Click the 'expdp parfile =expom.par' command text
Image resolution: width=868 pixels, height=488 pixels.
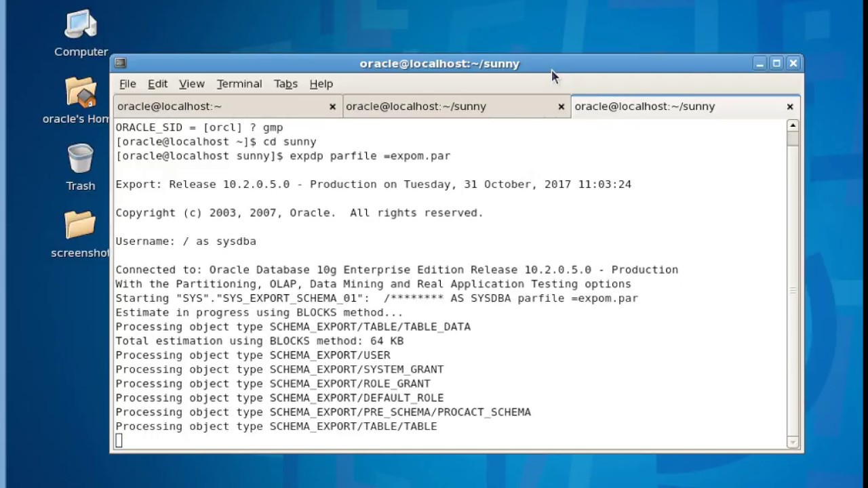point(370,156)
